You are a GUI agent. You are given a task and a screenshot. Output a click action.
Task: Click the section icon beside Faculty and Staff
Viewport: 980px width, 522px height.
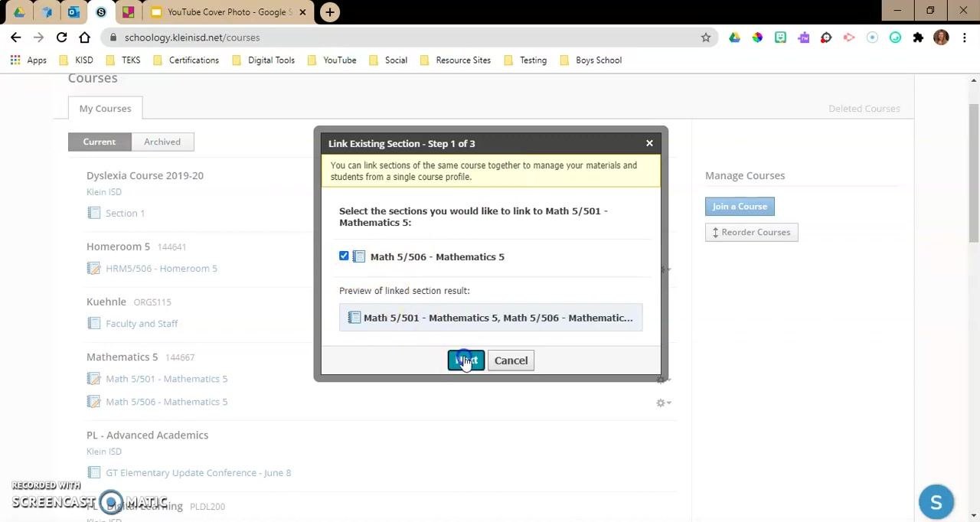[x=93, y=324]
